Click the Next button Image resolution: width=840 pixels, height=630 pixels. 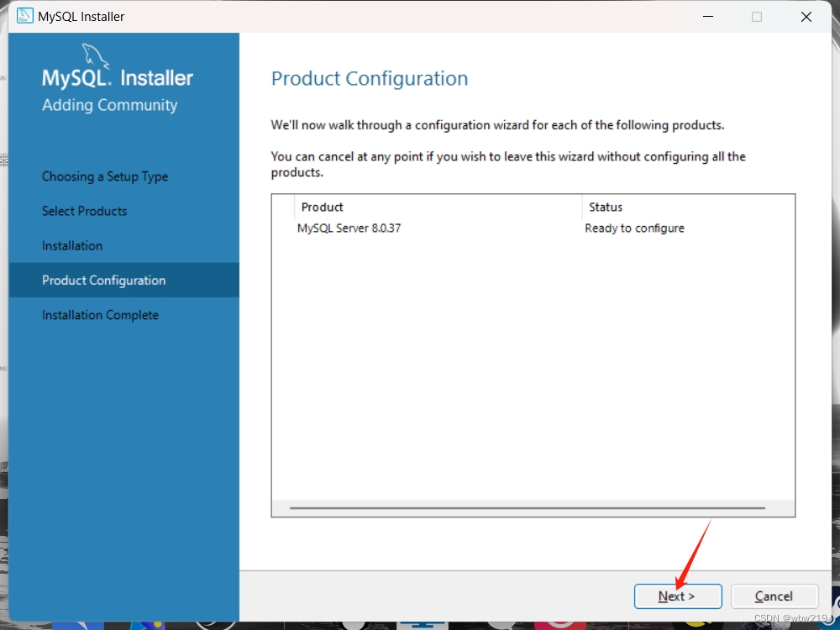tap(678, 596)
